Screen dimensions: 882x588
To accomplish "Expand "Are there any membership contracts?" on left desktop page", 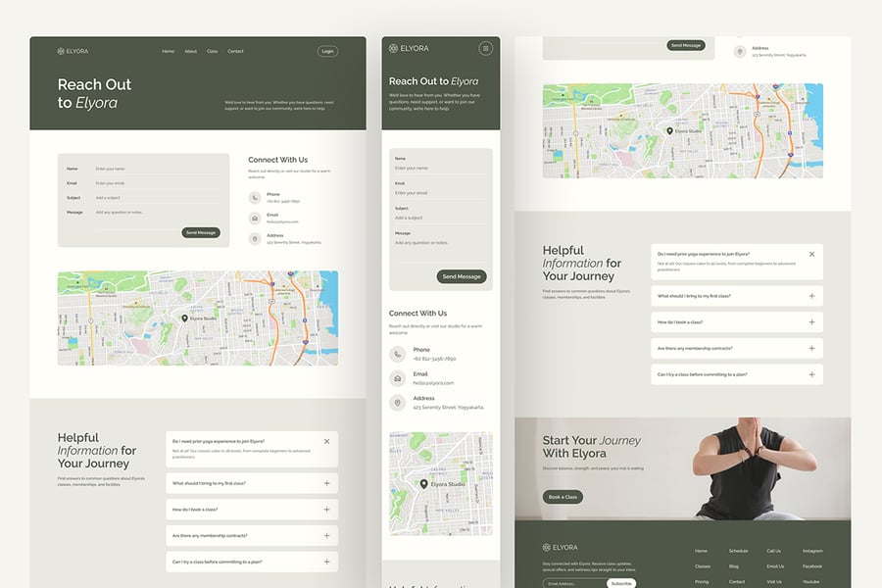I will pos(326,535).
